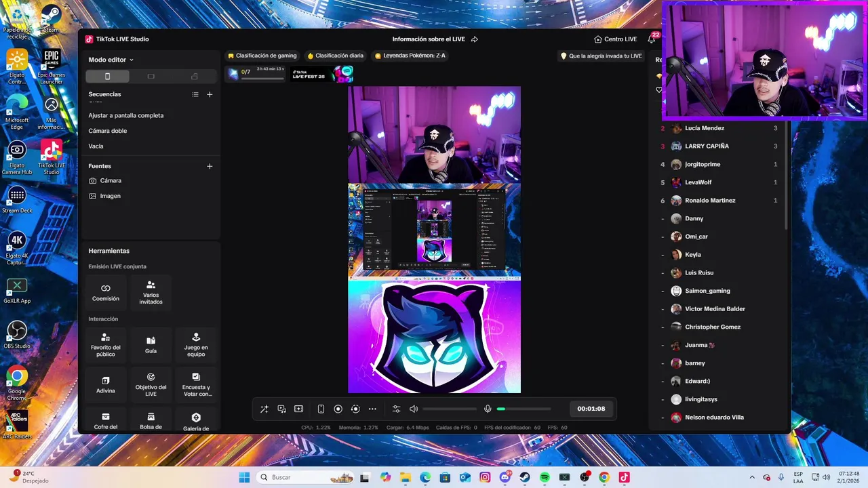
Task: Open the audio mixer settings sliders icon
Action: click(x=397, y=409)
